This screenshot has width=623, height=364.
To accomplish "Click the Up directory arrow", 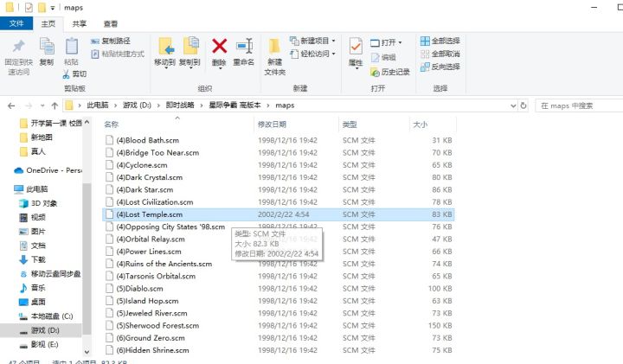I will (55, 105).
